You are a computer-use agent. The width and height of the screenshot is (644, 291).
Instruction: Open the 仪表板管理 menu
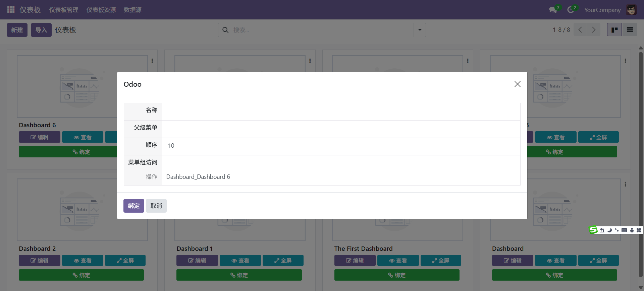click(64, 10)
